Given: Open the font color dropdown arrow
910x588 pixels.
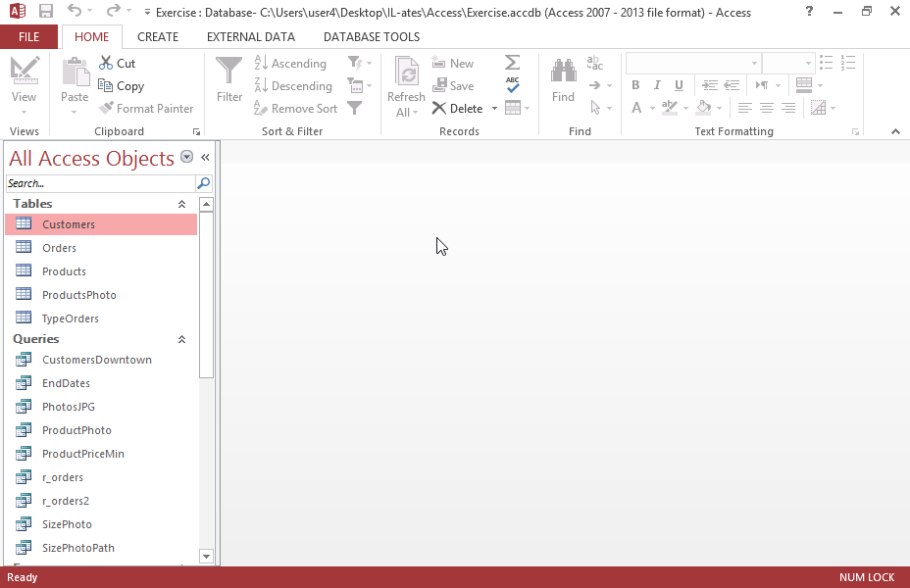Looking at the screenshot, I should click(x=652, y=109).
